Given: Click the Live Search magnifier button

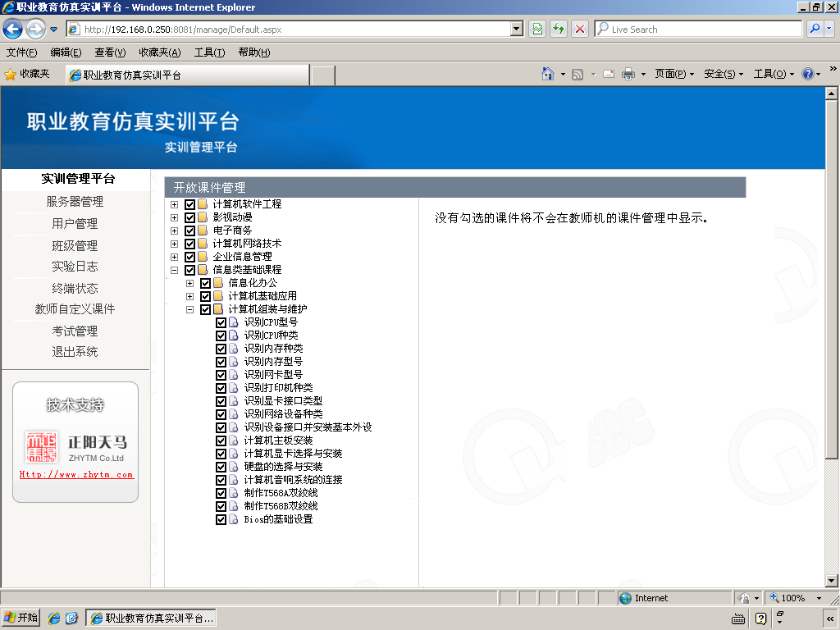Looking at the screenshot, I should pyautogui.click(x=815, y=29).
